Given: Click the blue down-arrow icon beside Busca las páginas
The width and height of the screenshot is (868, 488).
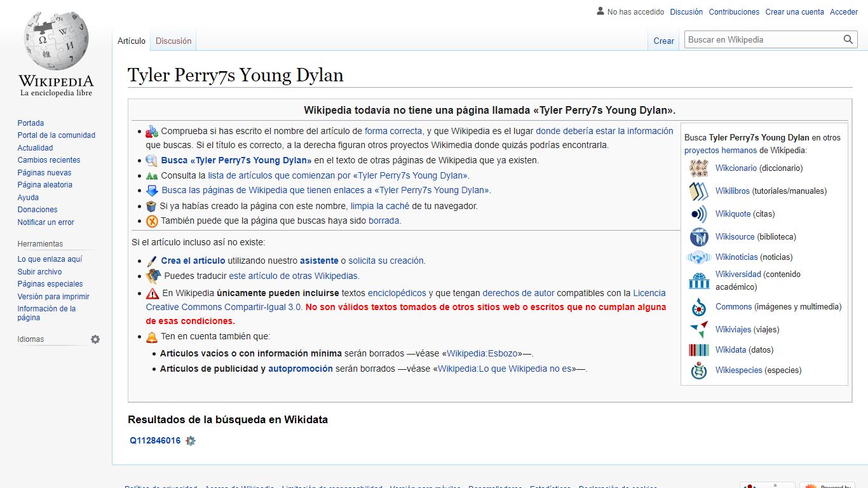Looking at the screenshot, I should pyautogui.click(x=152, y=191).
